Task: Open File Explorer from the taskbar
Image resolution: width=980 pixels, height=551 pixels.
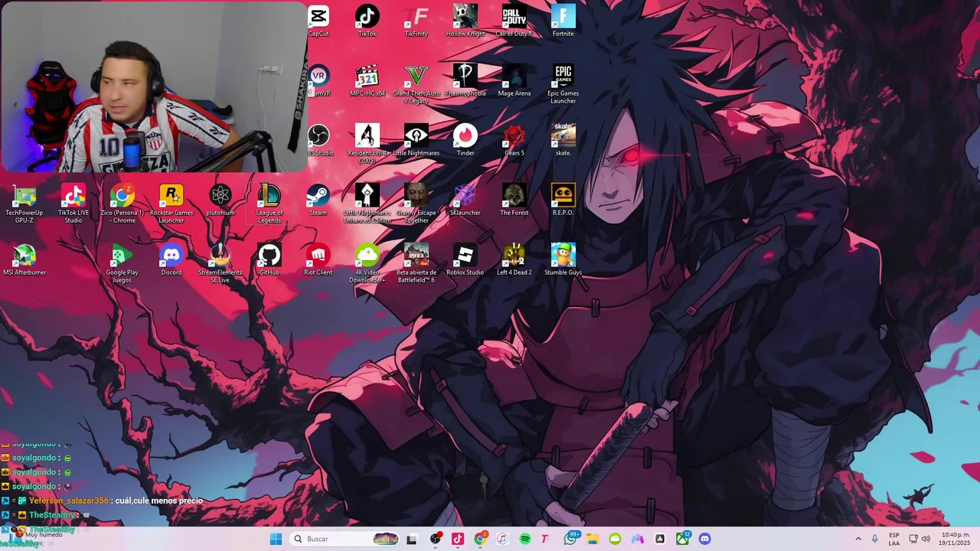Action: (593, 539)
